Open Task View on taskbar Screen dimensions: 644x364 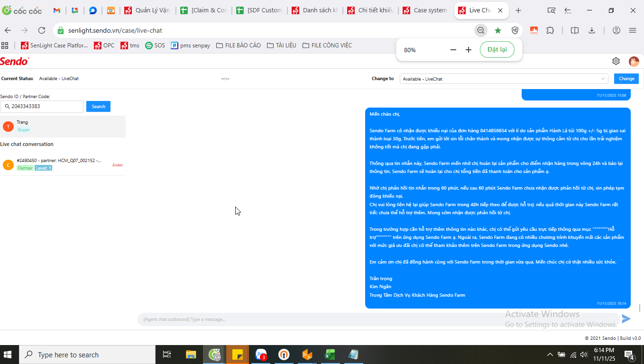[166, 355]
